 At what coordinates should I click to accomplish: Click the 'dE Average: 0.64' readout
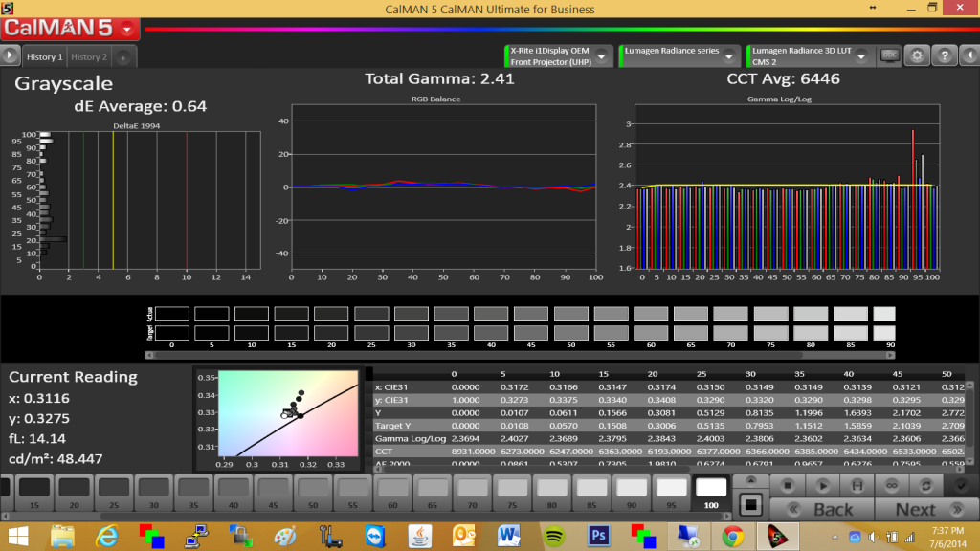pos(140,106)
